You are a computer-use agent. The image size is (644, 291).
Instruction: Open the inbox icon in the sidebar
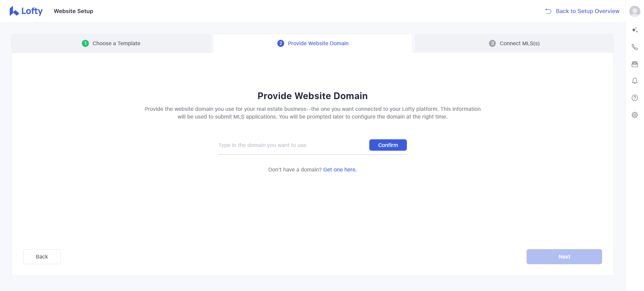[x=635, y=64]
